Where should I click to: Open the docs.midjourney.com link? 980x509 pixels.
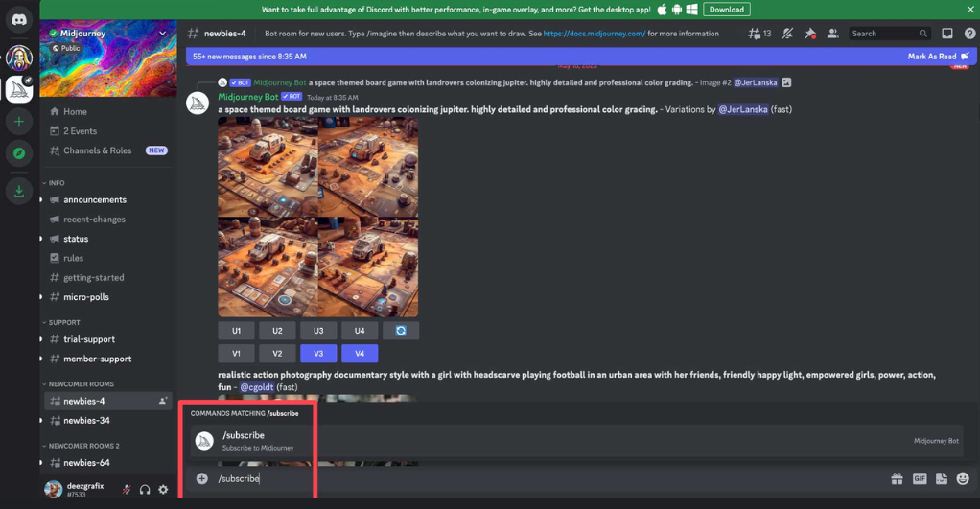click(x=595, y=34)
